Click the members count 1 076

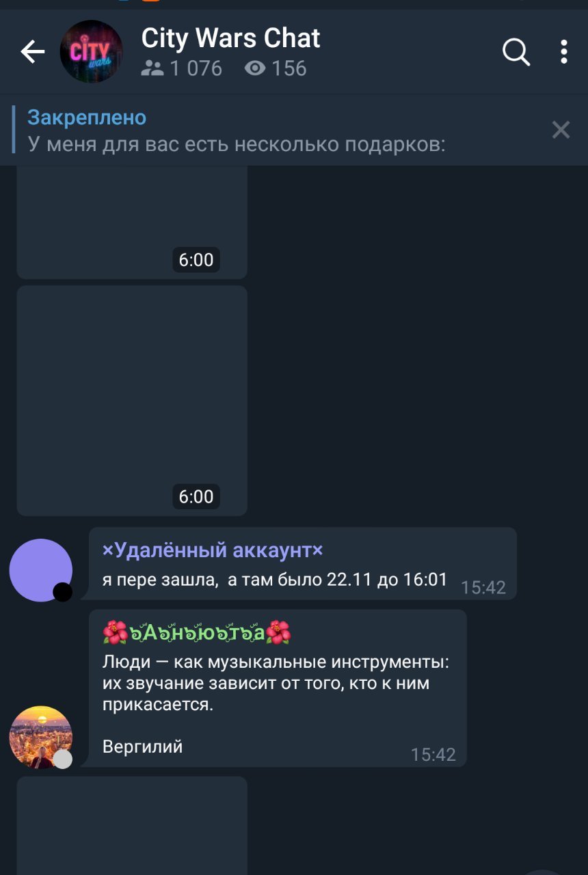click(182, 68)
